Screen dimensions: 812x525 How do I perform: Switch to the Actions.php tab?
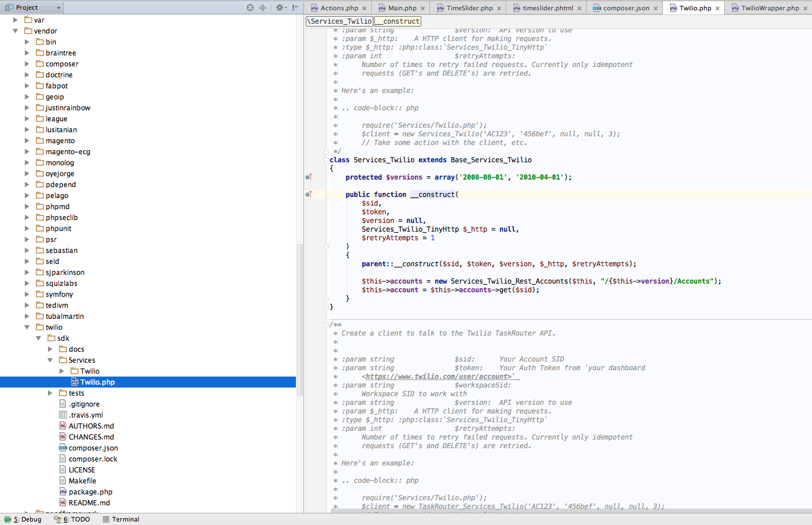pyautogui.click(x=339, y=8)
